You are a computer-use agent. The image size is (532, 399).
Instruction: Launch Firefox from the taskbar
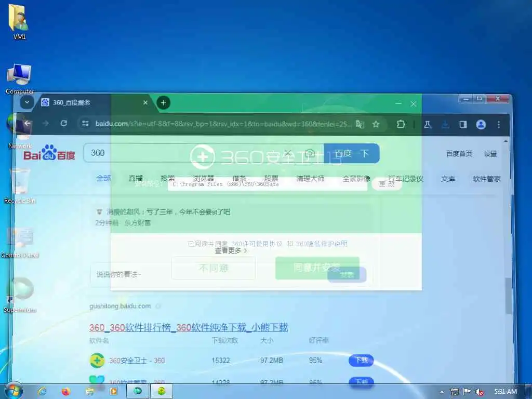(65, 391)
